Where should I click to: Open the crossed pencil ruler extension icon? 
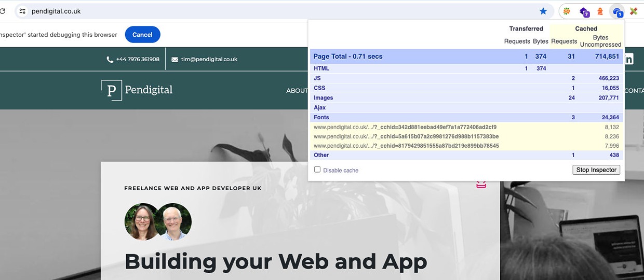tap(634, 11)
